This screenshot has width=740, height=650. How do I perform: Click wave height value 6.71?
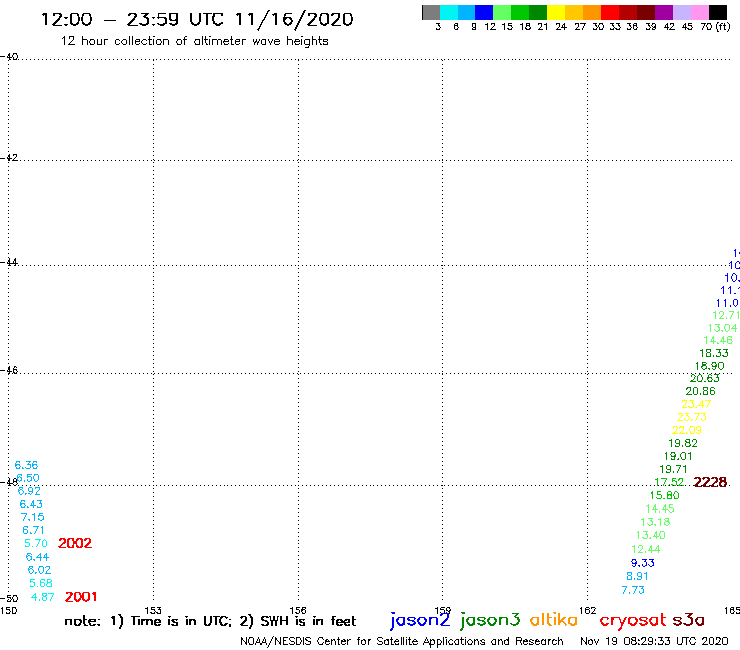pos(34,531)
